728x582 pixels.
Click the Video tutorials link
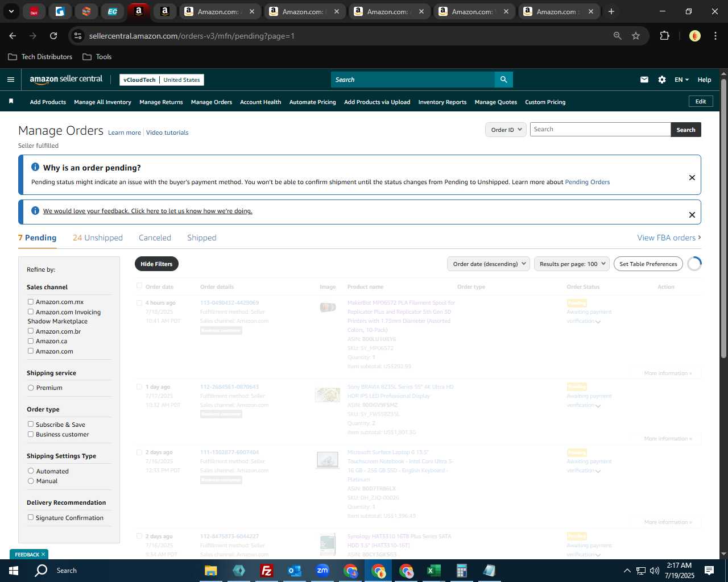pyautogui.click(x=167, y=132)
